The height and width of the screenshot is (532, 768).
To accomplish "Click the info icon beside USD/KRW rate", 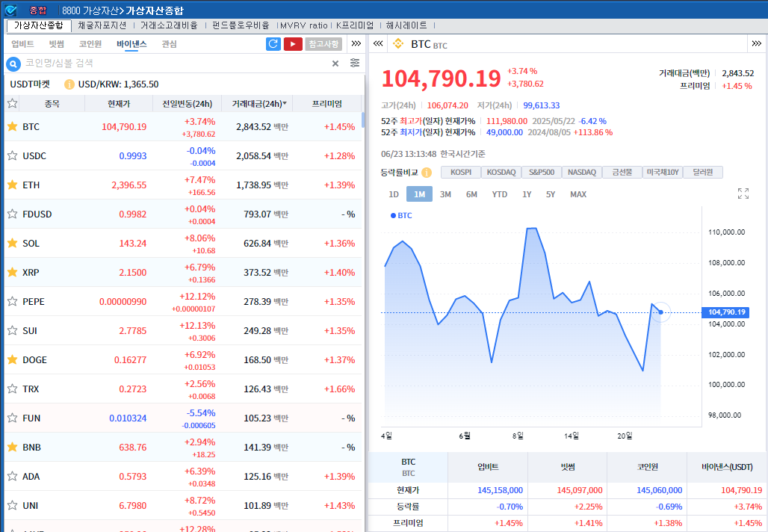I will coord(69,84).
